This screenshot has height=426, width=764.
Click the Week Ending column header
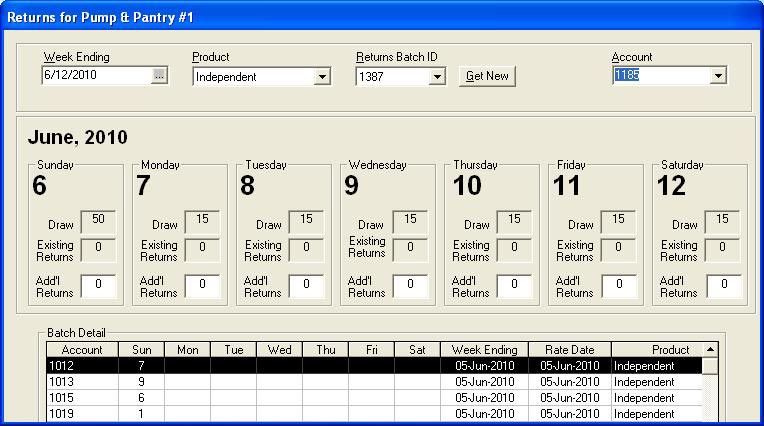[x=485, y=350]
